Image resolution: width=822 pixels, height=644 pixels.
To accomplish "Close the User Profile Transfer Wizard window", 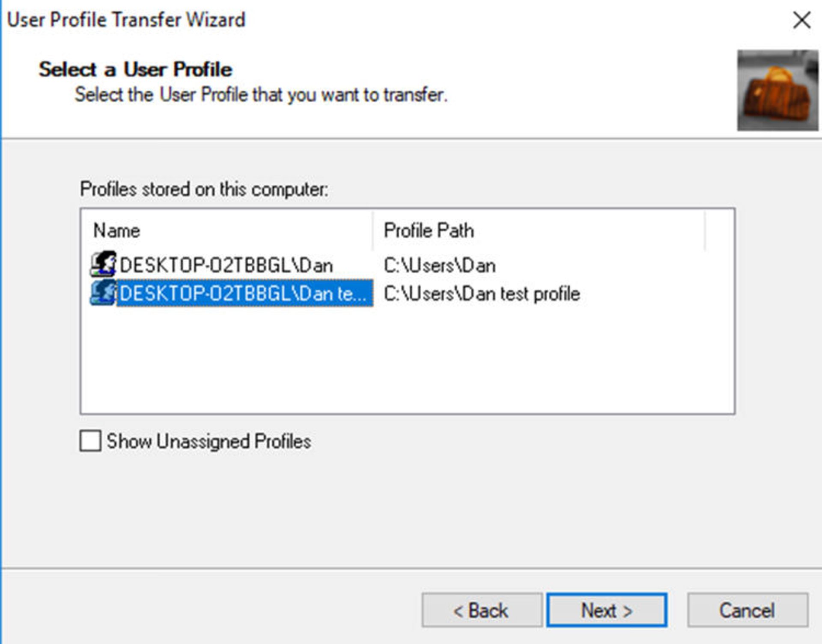I will click(x=801, y=20).
